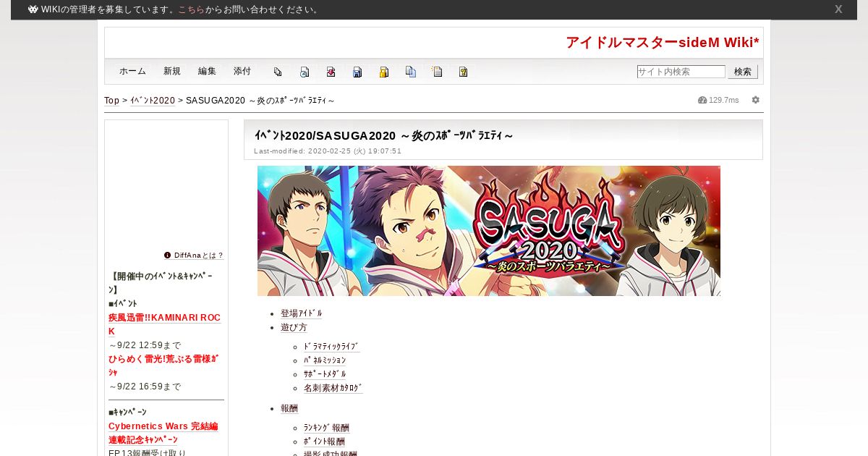
Task: Click the info icon beside DiffAnaとは？
Action: [167, 255]
